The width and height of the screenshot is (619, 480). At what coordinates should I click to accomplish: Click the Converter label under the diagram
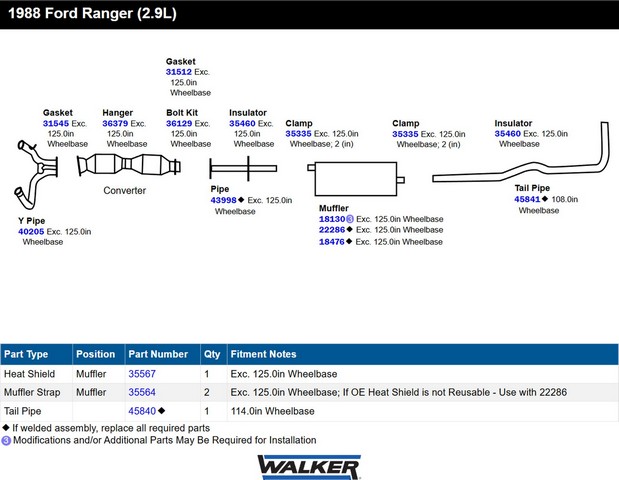(125, 191)
